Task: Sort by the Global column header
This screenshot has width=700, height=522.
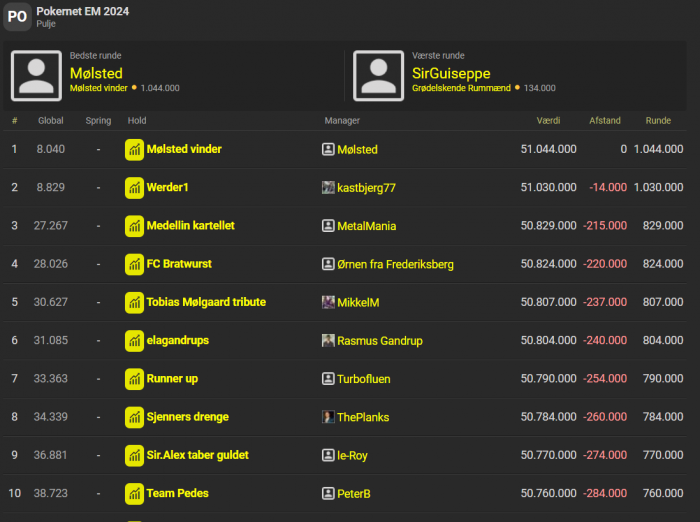Action: pos(50,121)
